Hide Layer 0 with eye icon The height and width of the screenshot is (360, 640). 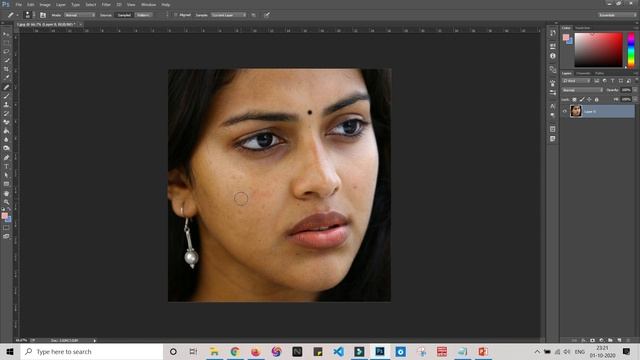pyautogui.click(x=565, y=111)
